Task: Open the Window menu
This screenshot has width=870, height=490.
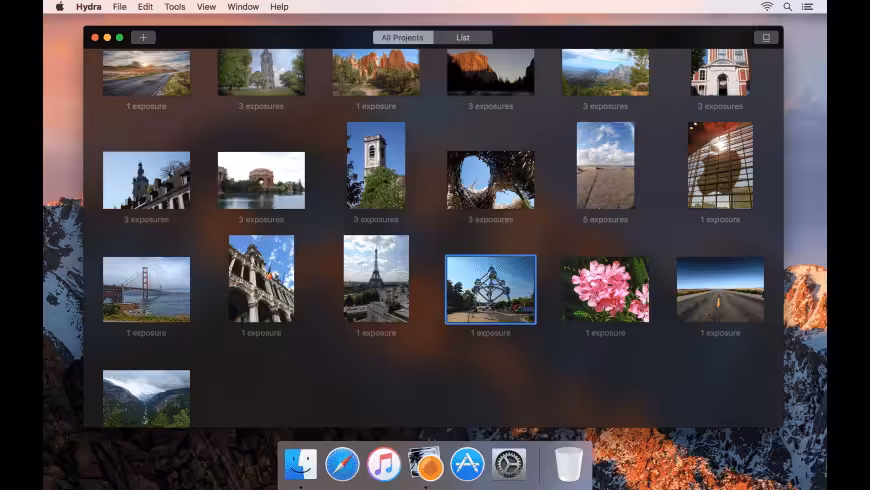Action: pyautogui.click(x=243, y=7)
